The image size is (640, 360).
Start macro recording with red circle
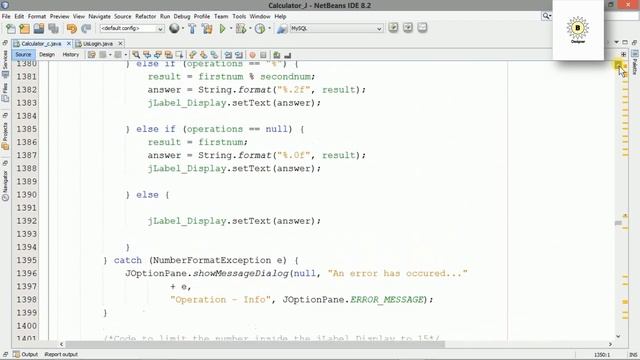point(253,55)
